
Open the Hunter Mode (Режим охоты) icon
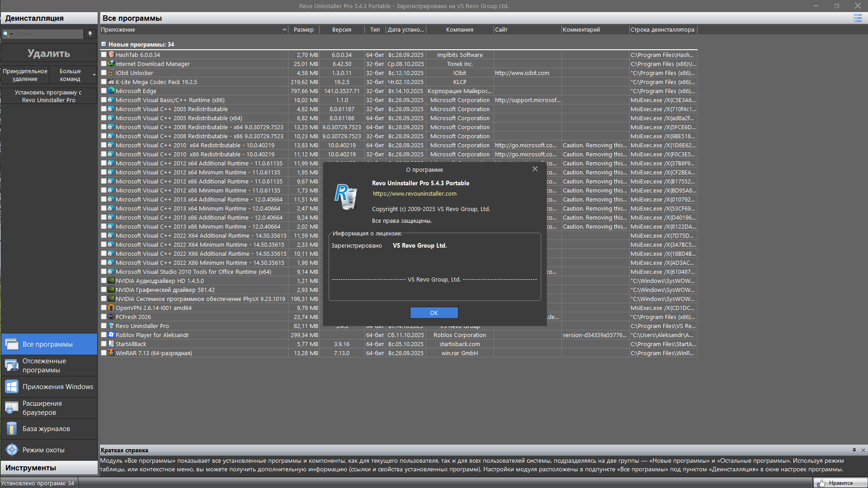pyautogui.click(x=12, y=450)
